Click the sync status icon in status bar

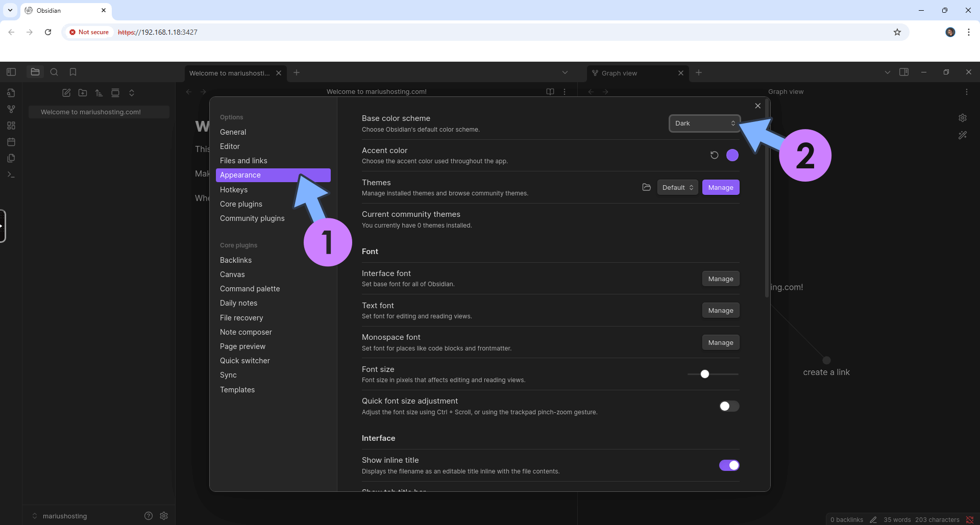970,520
